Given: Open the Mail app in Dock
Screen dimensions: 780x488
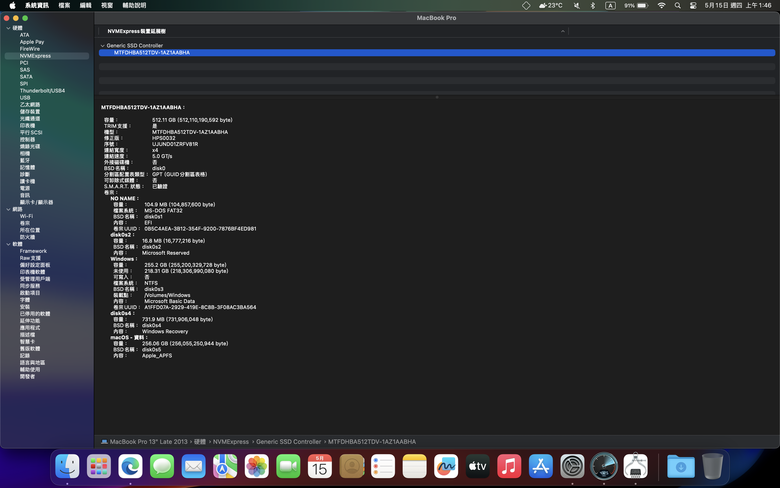Looking at the screenshot, I should point(194,466).
